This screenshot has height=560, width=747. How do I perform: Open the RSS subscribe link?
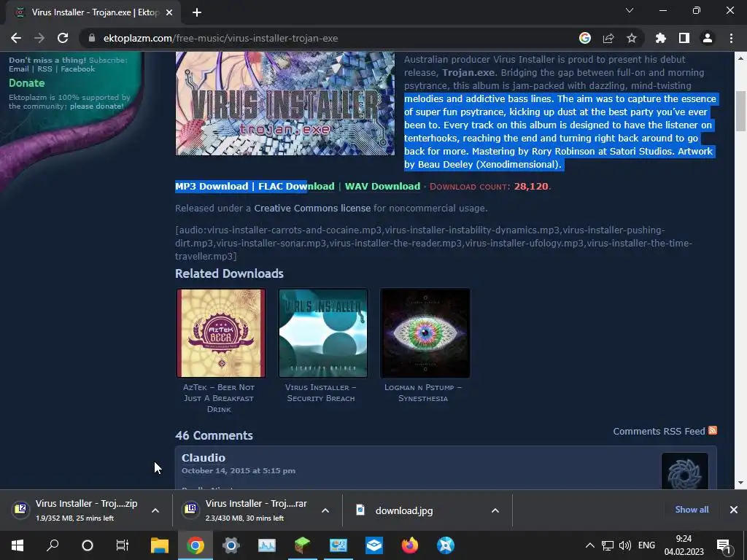tap(44, 69)
